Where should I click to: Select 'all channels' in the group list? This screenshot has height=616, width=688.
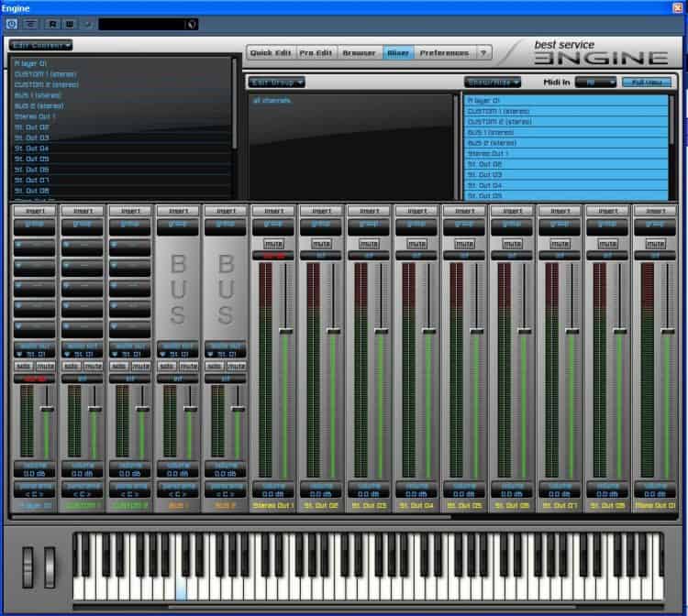pyautogui.click(x=272, y=101)
